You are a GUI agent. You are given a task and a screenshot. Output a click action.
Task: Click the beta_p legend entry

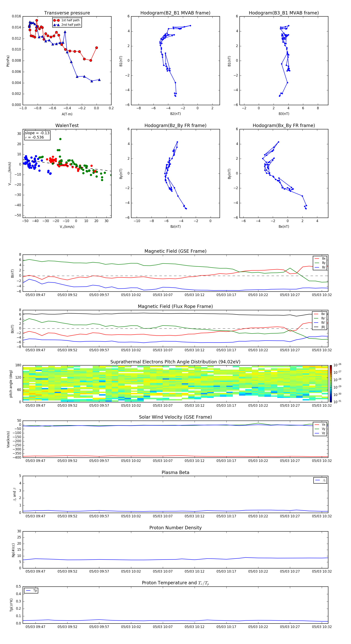(321, 480)
